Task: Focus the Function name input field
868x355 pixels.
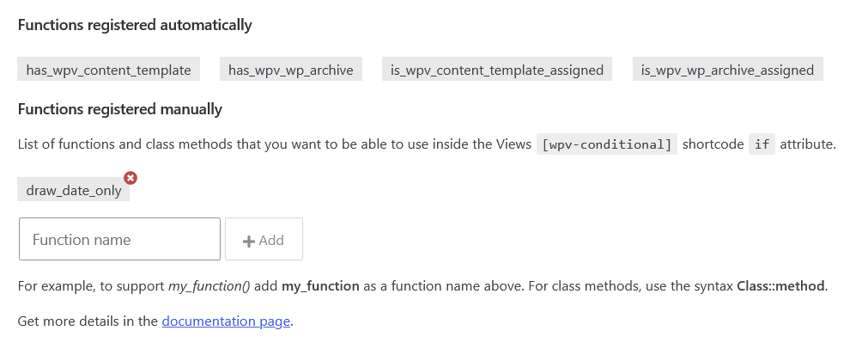Action: click(119, 239)
